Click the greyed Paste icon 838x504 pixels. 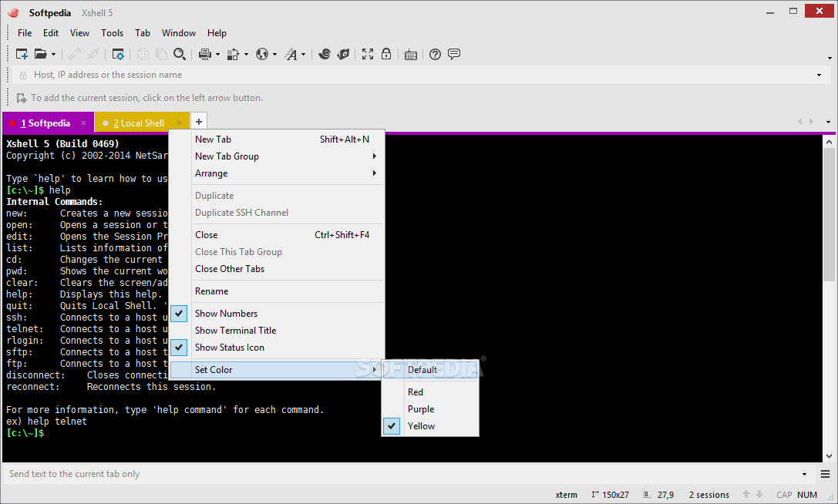(161, 54)
